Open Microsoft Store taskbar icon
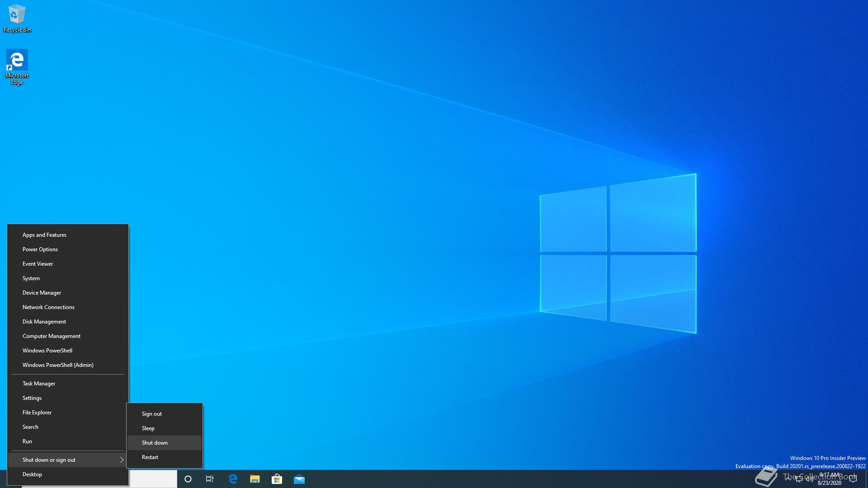The image size is (868, 488). point(277,479)
